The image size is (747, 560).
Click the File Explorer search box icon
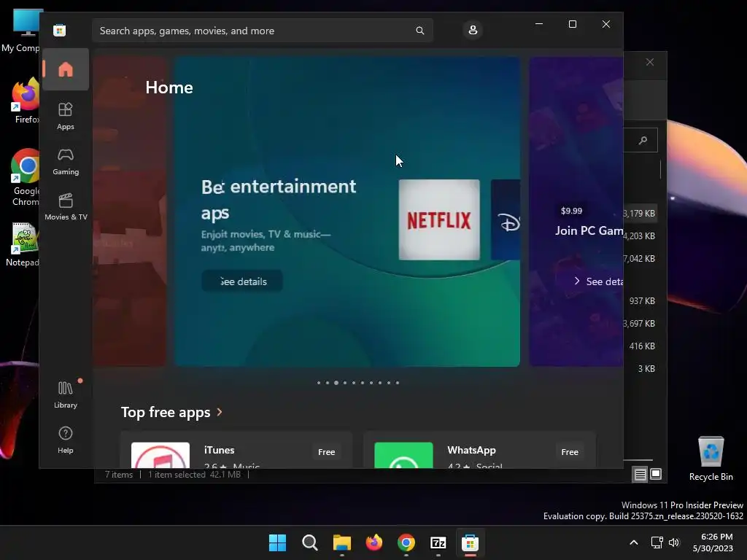643,140
